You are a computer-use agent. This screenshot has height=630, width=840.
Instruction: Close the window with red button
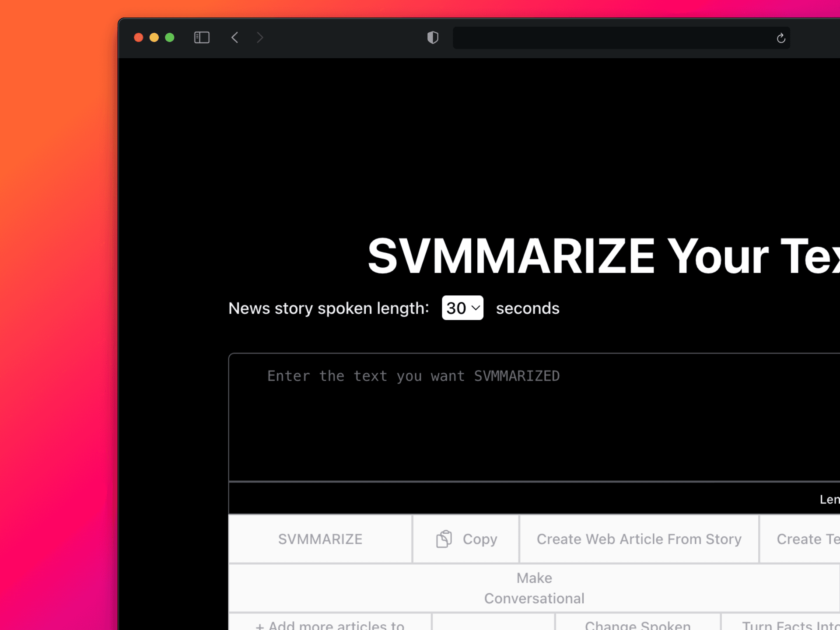(139, 38)
